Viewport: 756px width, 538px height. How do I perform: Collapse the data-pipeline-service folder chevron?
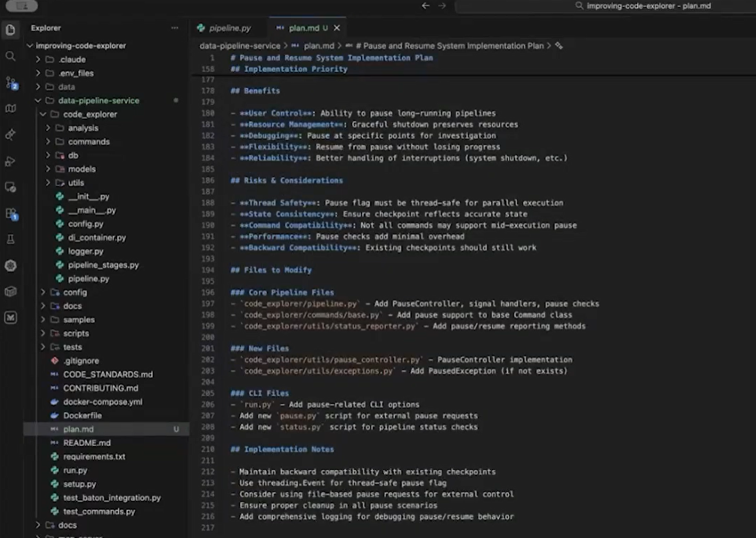click(38, 100)
